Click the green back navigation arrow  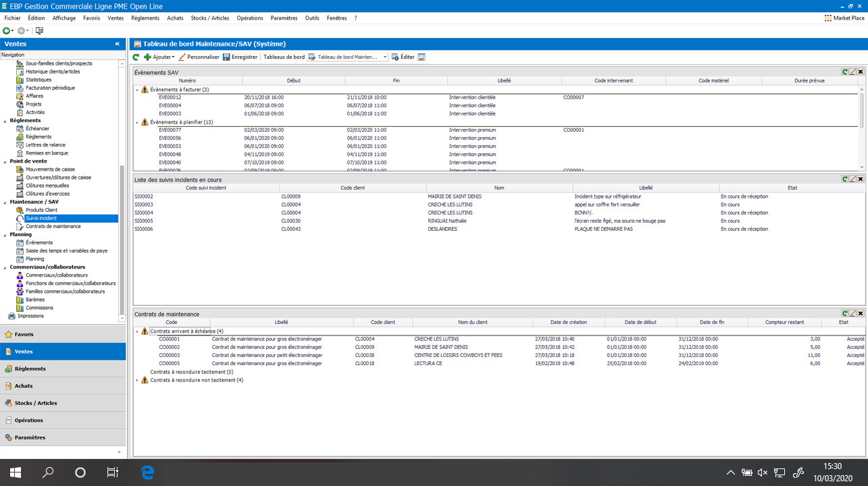click(x=7, y=31)
